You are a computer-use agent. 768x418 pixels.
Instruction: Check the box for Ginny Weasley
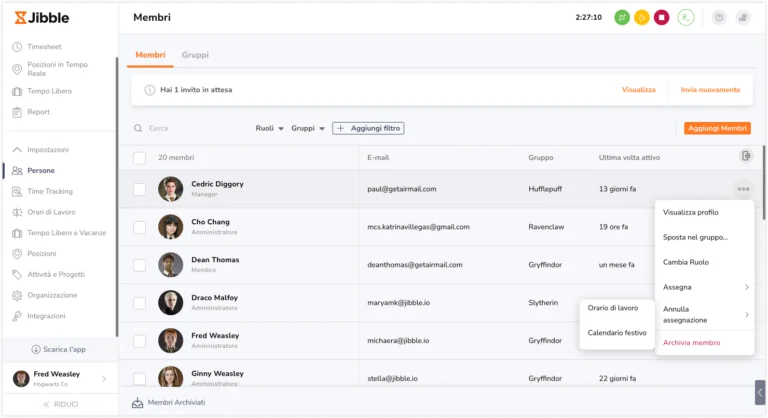(140, 378)
